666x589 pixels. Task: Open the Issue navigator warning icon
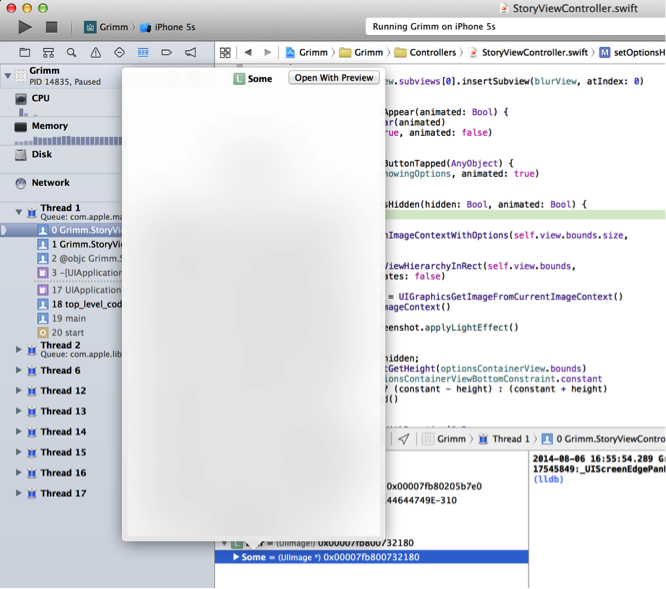pos(95,52)
